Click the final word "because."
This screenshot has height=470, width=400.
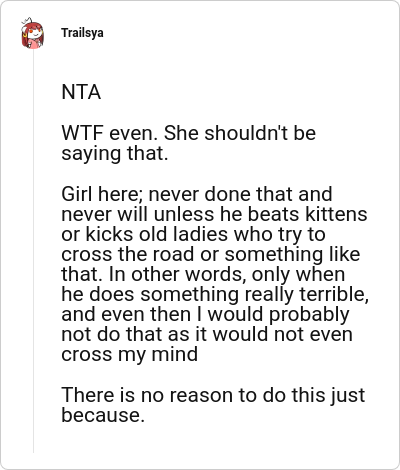(103, 415)
